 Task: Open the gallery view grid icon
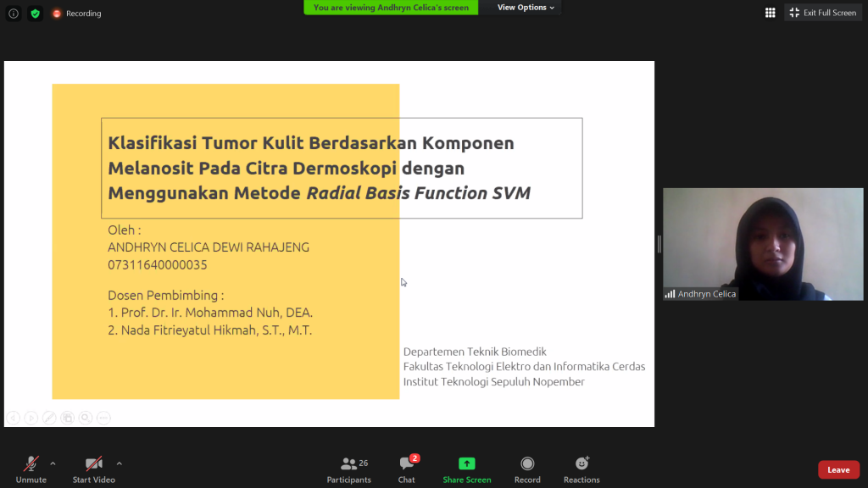coord(770,13)
